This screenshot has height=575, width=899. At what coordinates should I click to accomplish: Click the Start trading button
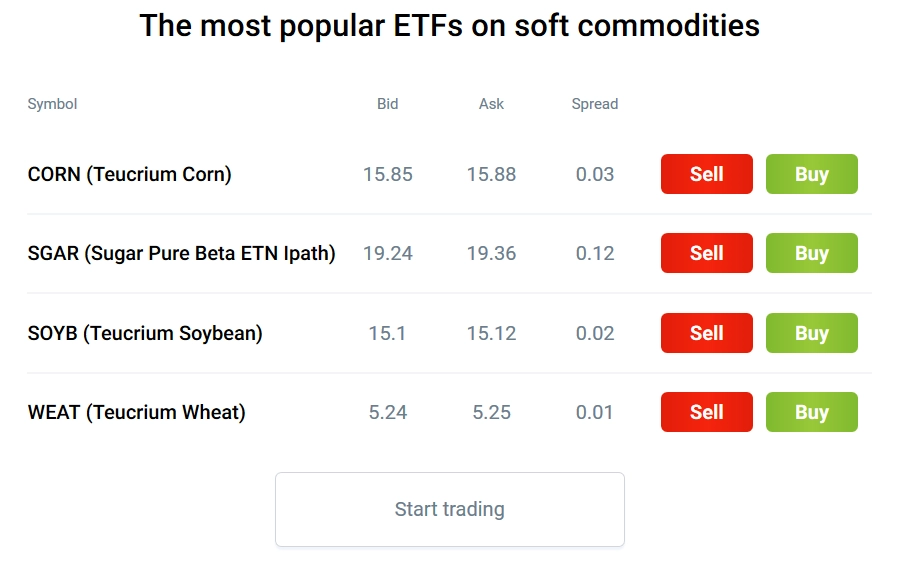pos(450,509)
